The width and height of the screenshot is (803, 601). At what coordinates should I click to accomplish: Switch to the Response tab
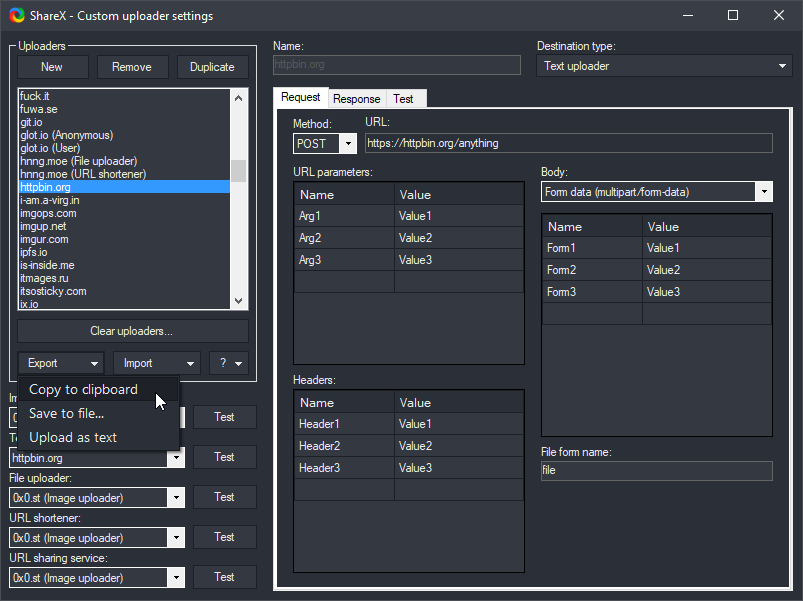point(356,99)
